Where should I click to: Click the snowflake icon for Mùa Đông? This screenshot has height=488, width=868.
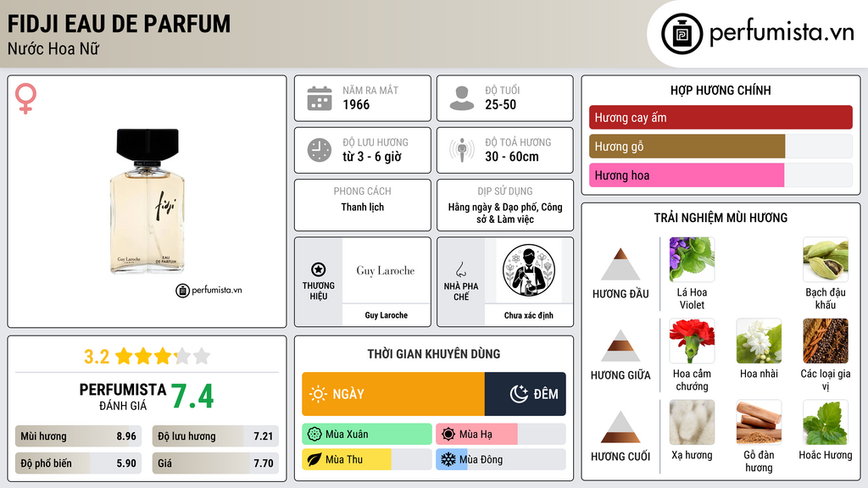tap(448, 460)
